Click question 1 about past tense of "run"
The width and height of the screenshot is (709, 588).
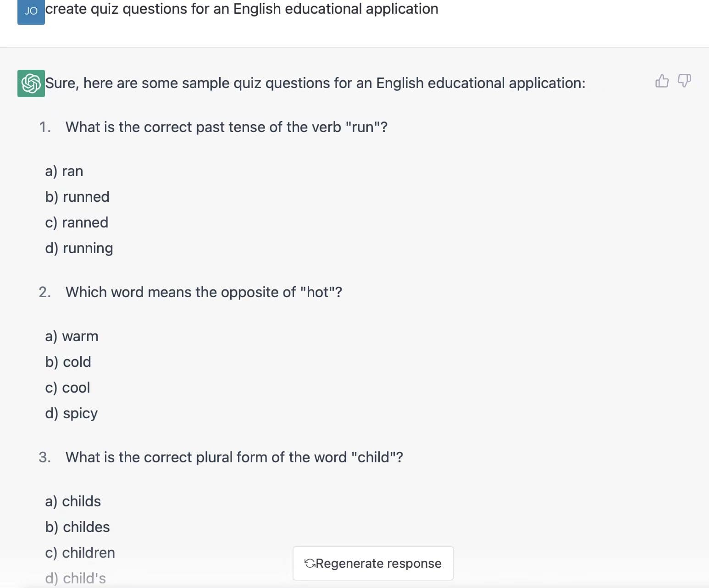pyautogui.click(x=226, y=127)
